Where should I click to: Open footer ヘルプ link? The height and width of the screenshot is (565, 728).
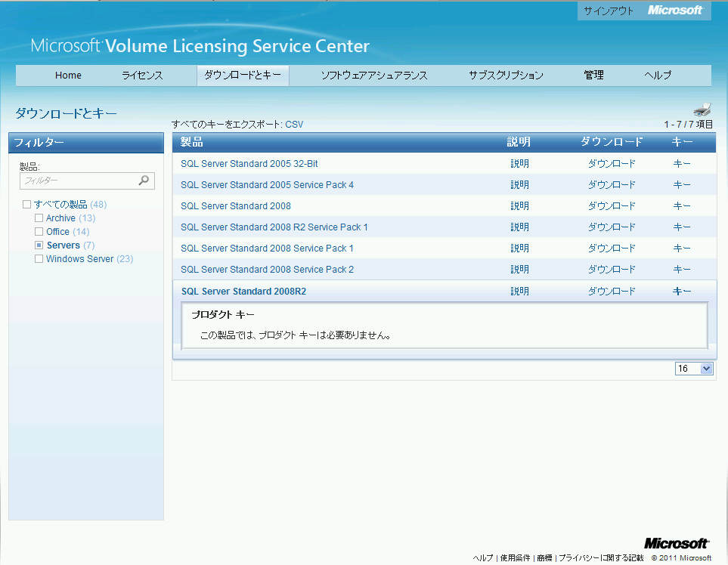483,558
